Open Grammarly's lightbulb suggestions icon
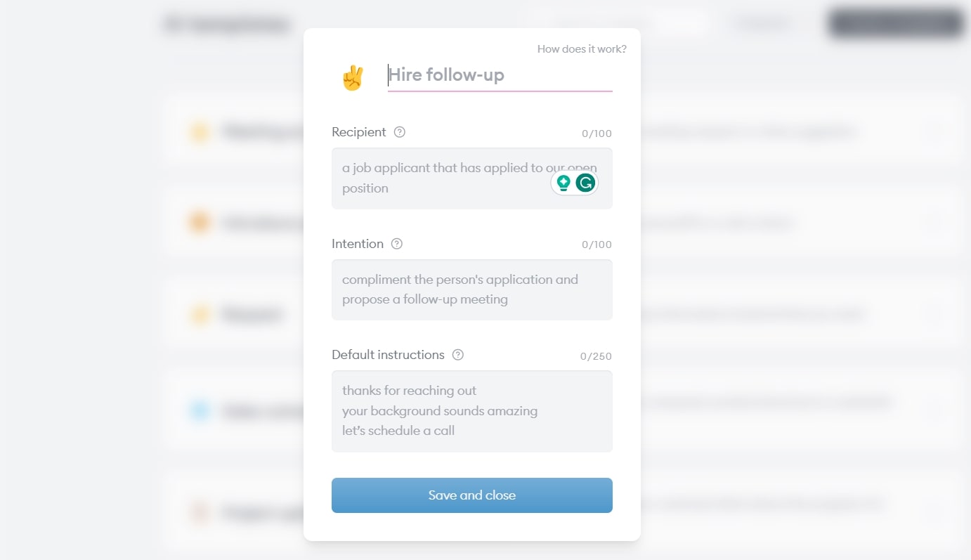 563,183
